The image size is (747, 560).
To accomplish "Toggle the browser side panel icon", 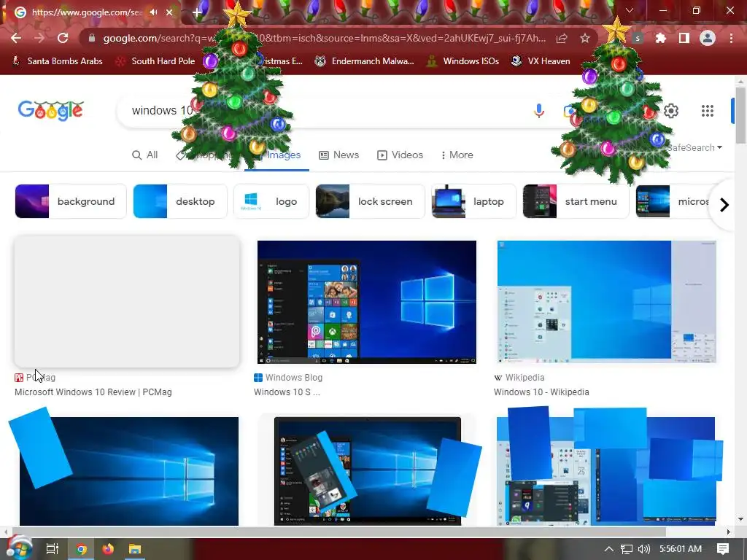I will tap(684, 38).
